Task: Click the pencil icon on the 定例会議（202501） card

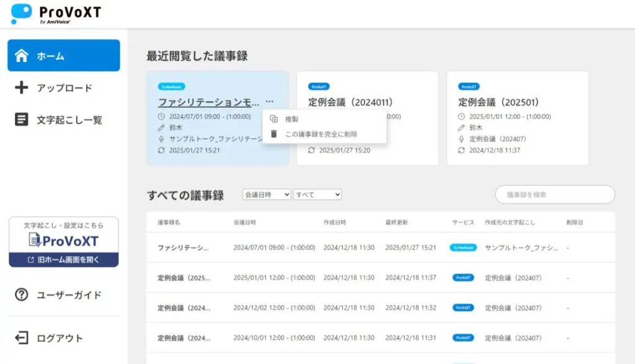Action: [461, 128]
